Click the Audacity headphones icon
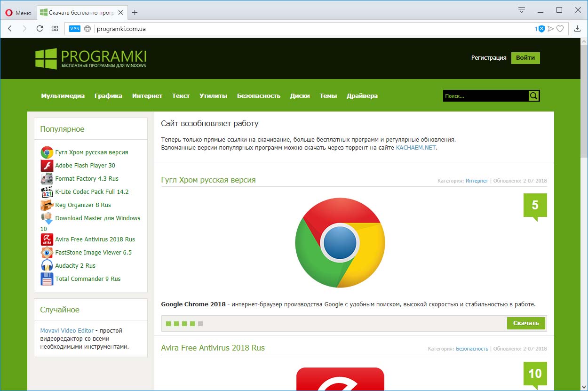 (47, 266)
